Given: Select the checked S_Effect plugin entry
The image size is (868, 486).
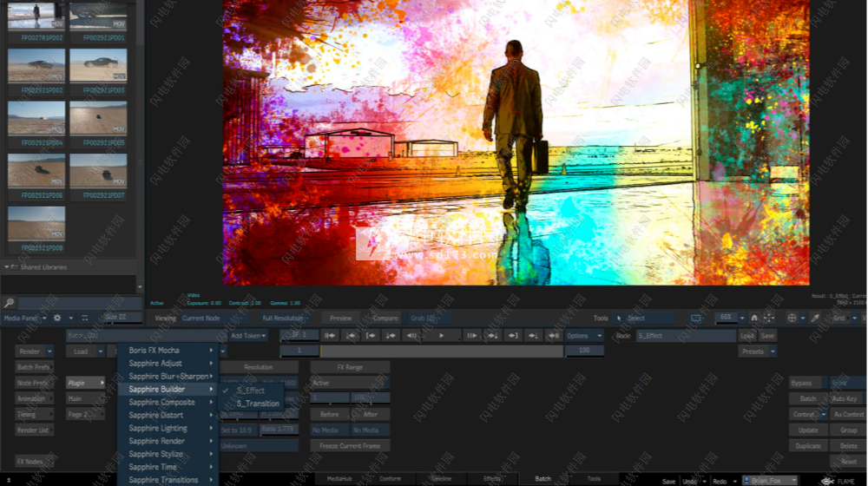Looking at the screenshot, I should pos(250,391).
